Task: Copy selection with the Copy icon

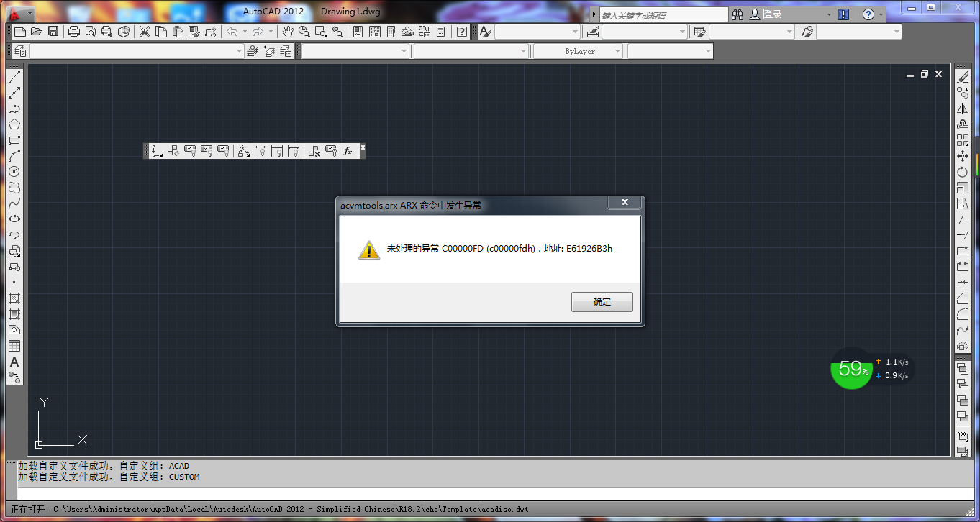Action: 161,32
